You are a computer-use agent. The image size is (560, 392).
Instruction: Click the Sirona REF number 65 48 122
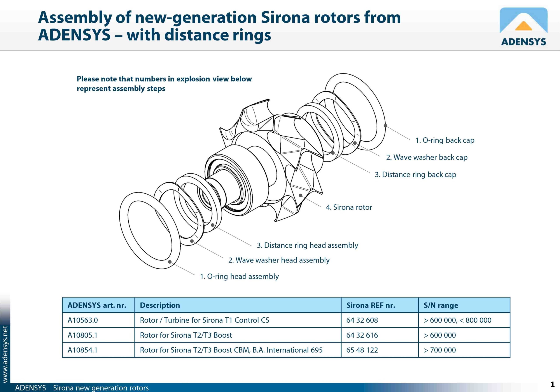click(362, 350)
